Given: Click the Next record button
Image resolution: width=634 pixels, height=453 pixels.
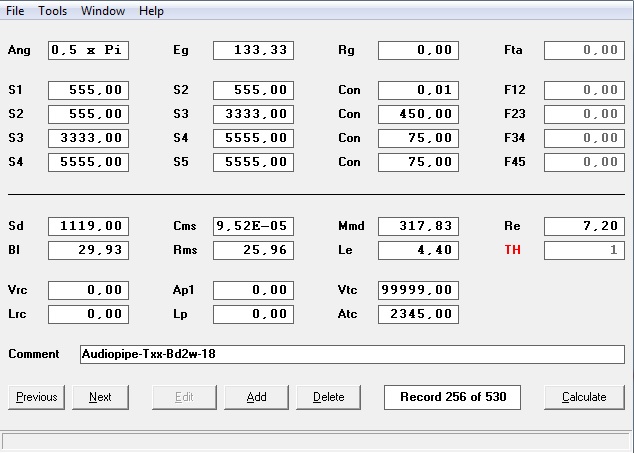Looking at the screenshot, I should pyautogui.click(x=100, y=397).
